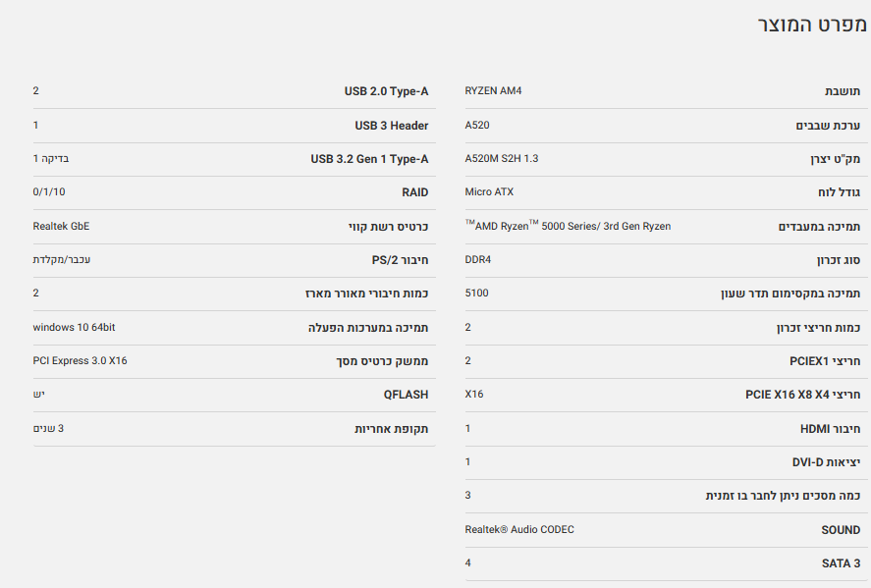This screenshot has width=871, height=588.
Task: Select the AMD Ryzen 5000 Series text
Action: tap(568, 226)
